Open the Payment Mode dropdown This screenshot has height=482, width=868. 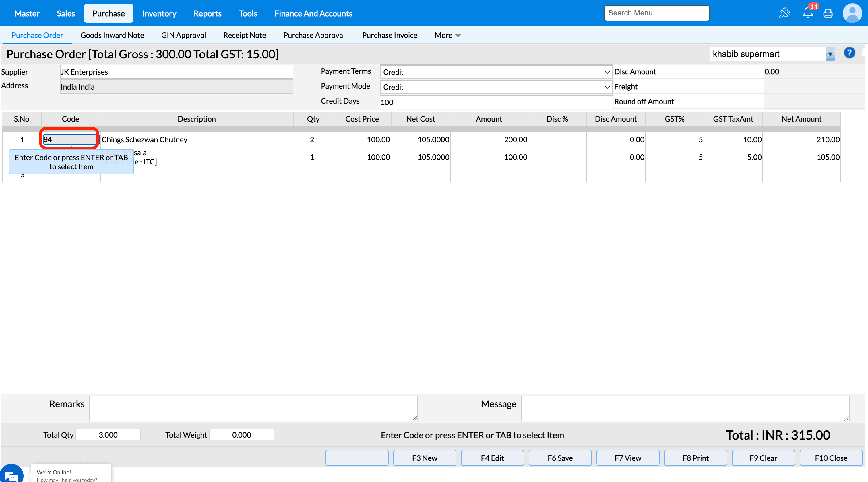click(x=496, y=87)
